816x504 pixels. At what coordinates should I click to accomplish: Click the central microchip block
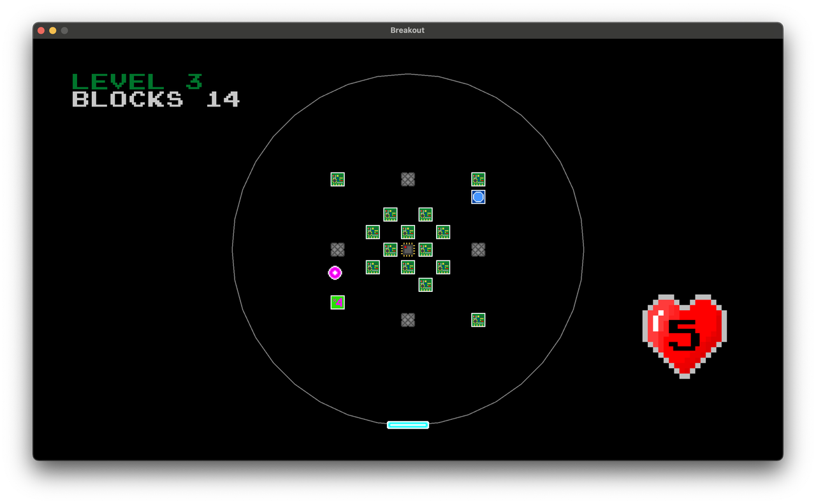408,249
